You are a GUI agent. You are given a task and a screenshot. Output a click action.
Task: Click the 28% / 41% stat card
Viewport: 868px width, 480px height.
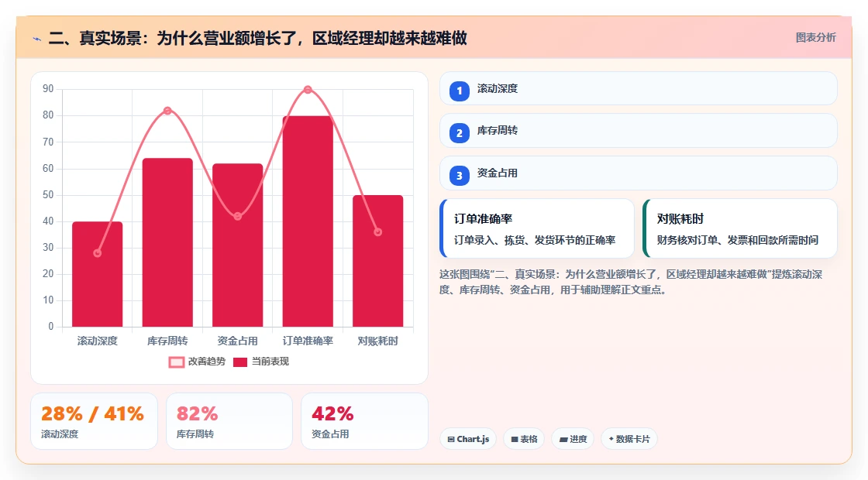click(94, 421)
